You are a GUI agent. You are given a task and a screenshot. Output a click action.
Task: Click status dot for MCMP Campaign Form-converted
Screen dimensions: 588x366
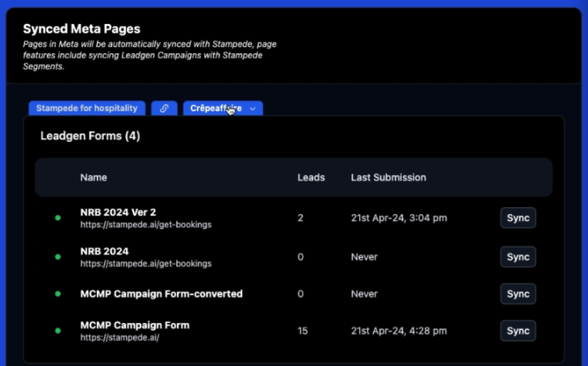[58, 294]
